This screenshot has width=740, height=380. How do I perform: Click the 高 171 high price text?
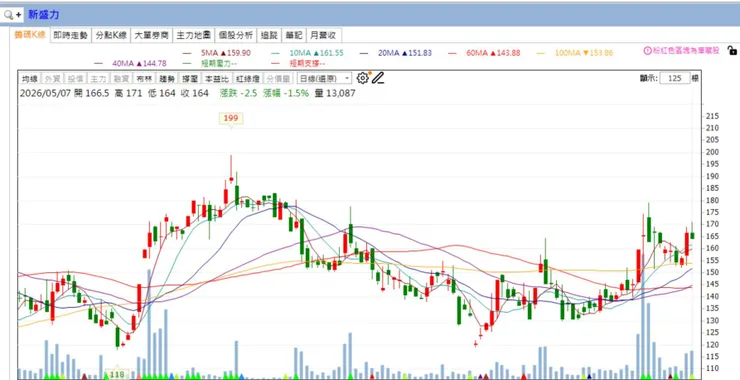tap(128, 93)
